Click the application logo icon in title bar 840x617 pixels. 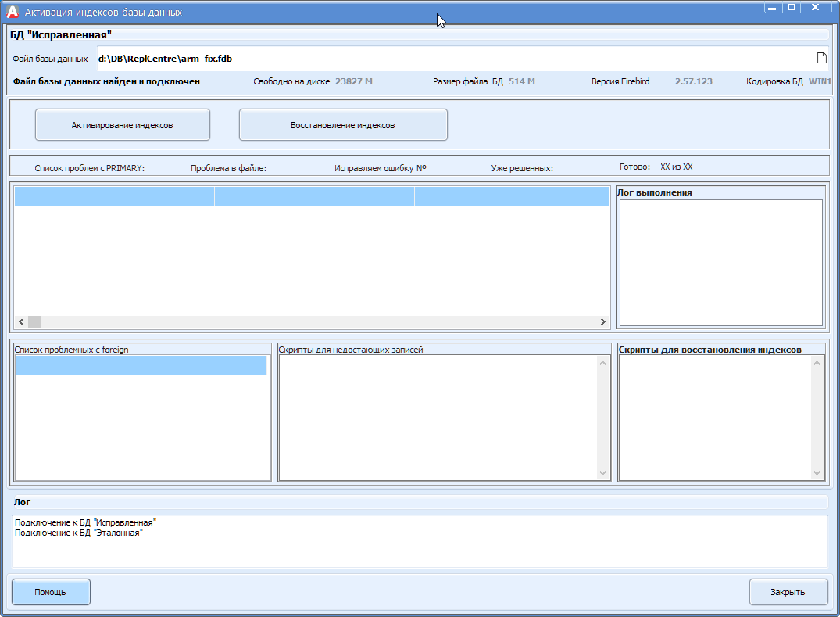pos(12,12)
